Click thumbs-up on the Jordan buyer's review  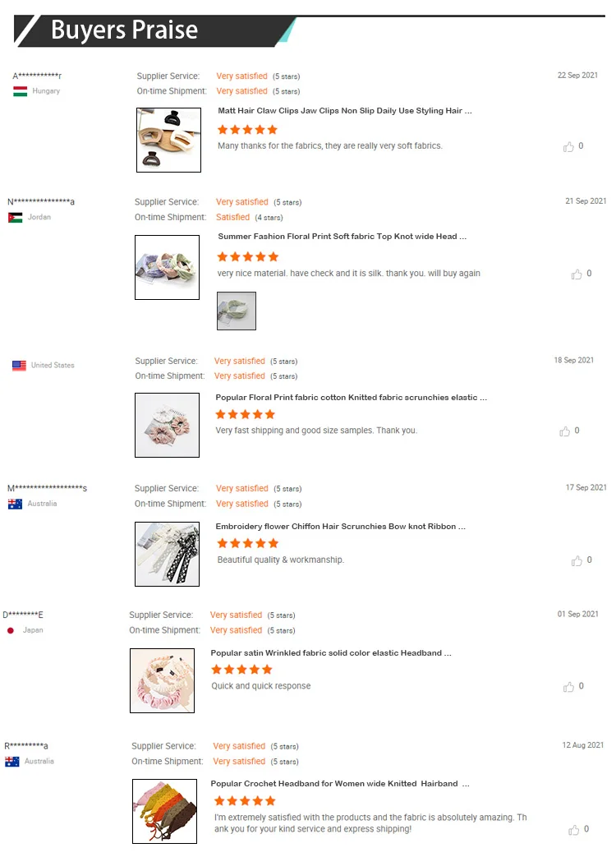[577, 274]
